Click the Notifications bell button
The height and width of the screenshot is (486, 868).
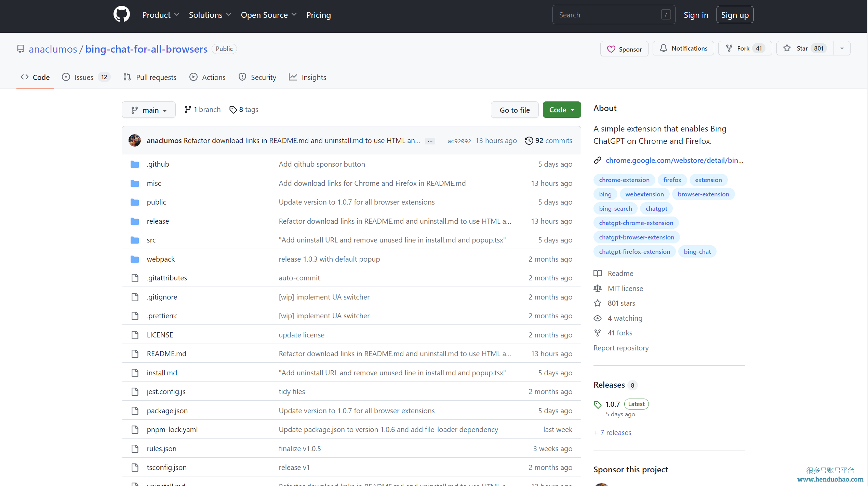click(x=683, y=48)
